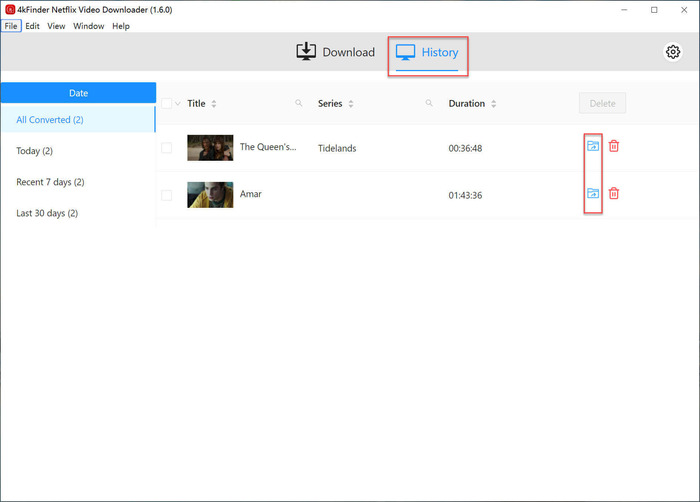Click the search icon in Title column
Screen dimensions: 700x502
coord(299,104)
